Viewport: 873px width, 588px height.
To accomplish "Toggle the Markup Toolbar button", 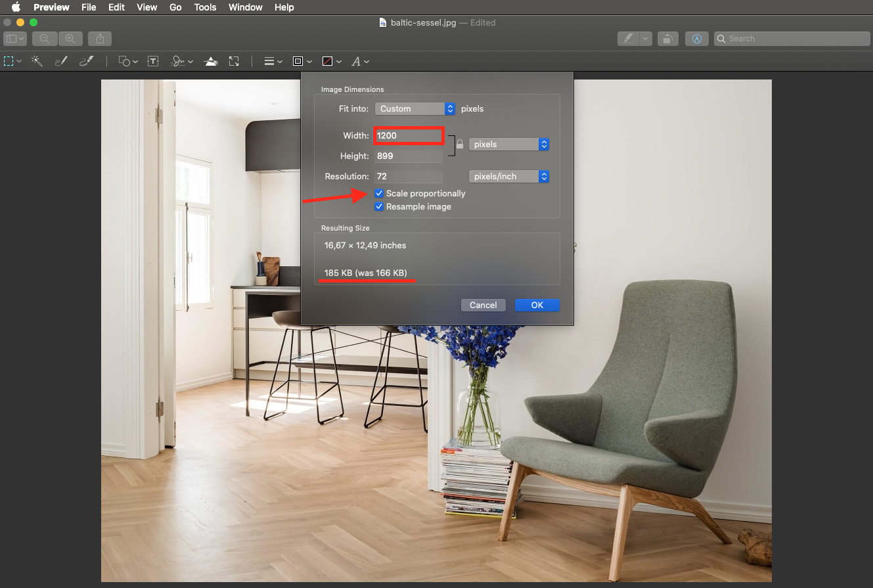I will [x=697, y=39].
